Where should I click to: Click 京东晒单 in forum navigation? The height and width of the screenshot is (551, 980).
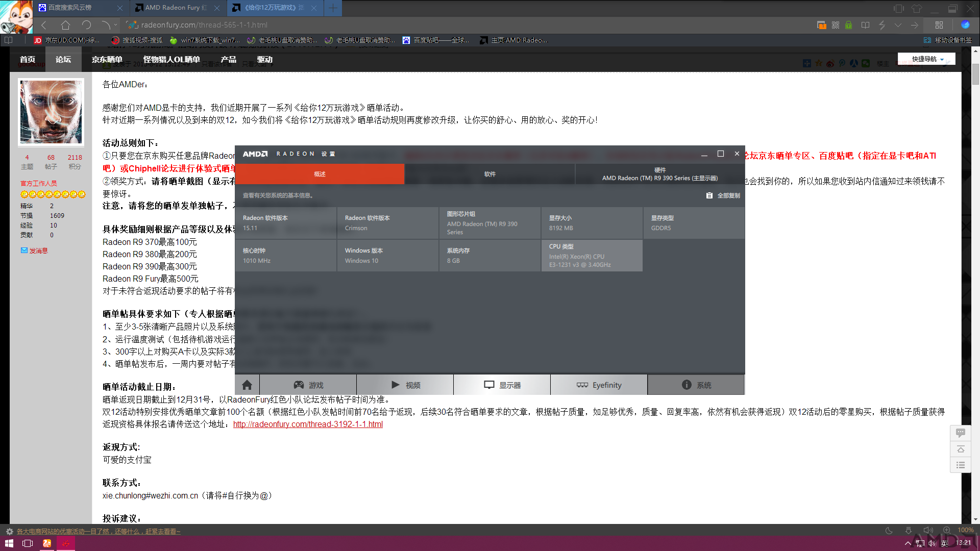107,59
